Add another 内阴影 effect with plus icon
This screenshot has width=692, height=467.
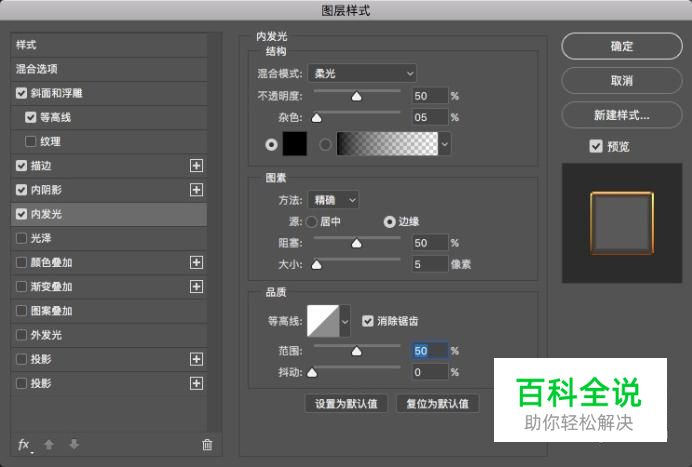click(x=196, y=190)
